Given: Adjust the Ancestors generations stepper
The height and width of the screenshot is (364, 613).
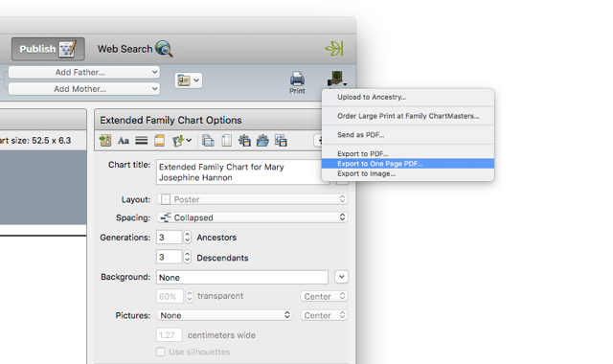Looking at the screenshot, I should pyautogui.click(x=188, y=238).
